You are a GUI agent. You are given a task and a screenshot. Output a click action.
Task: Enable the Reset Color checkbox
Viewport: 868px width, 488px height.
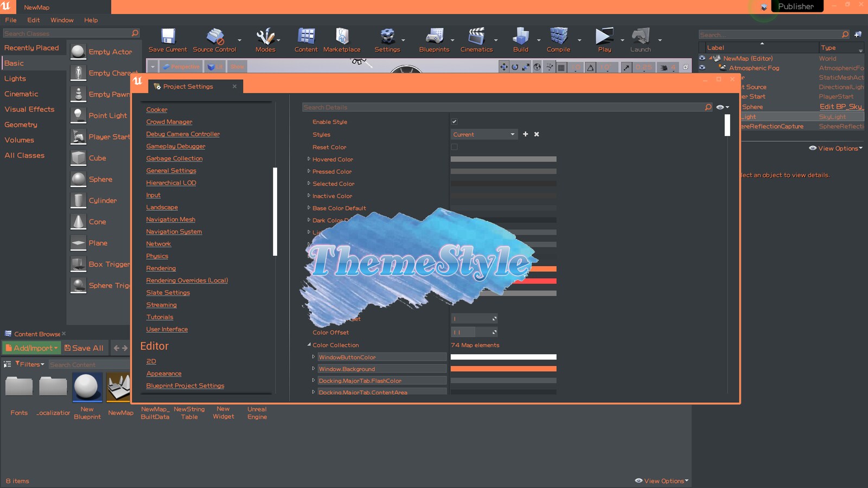(454, 146)
